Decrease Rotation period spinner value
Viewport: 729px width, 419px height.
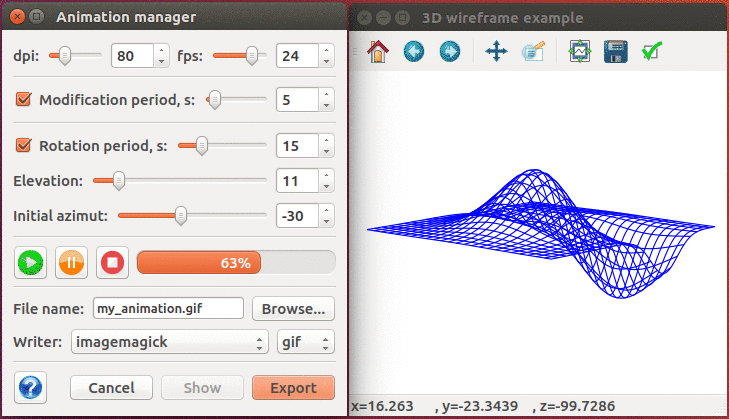(x=326, y=152)
